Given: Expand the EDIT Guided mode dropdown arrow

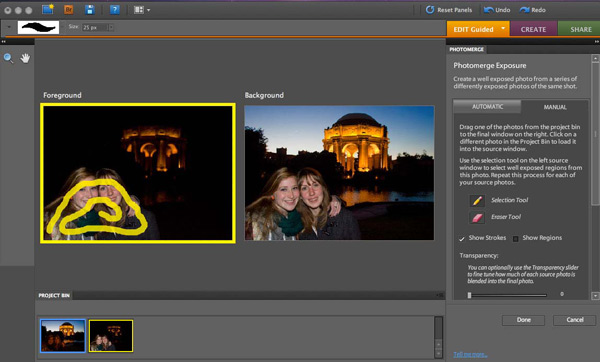Looking at the screenshot, I should coord(503,29).
